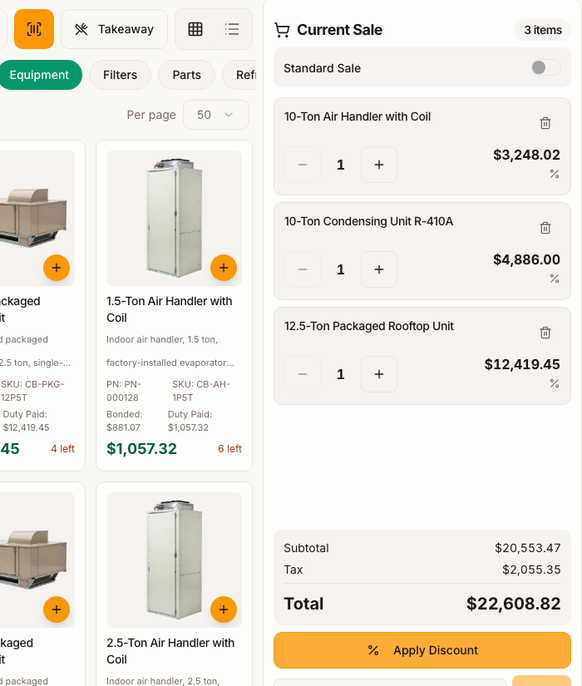Screen dimensions: 582x686
Task: Click the Takeaway order type button
Action: [114, 29]
